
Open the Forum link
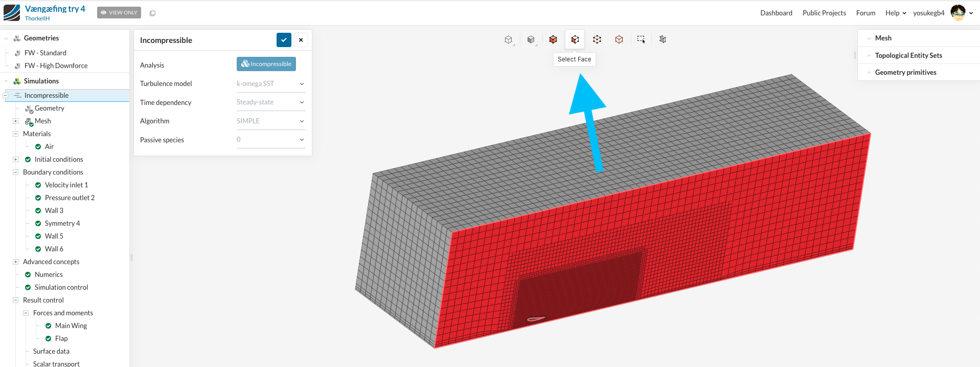865,13
